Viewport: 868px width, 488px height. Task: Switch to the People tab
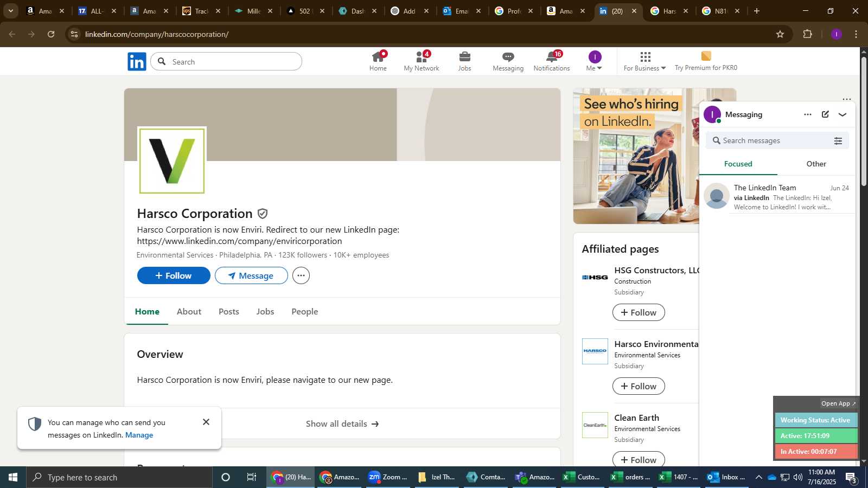(x=305, y=312)
